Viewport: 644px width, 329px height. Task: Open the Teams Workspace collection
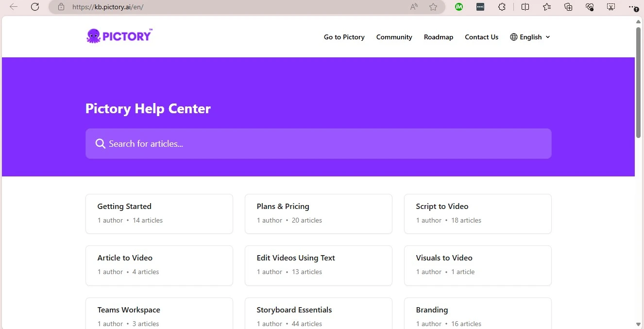click(x=159, y=313)
